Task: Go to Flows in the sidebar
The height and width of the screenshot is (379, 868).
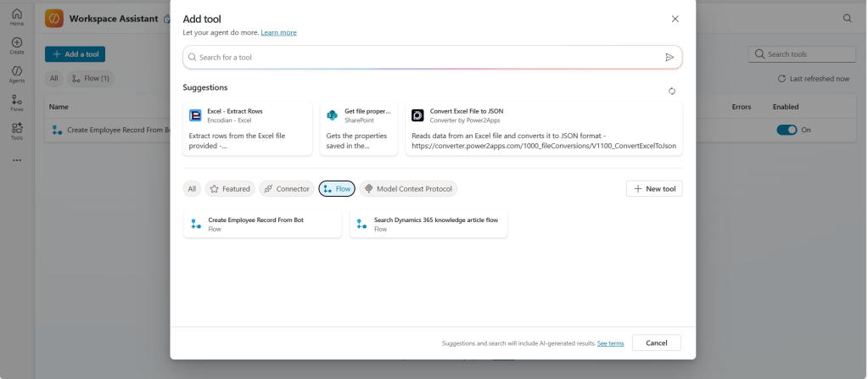Action: [16, 103]
